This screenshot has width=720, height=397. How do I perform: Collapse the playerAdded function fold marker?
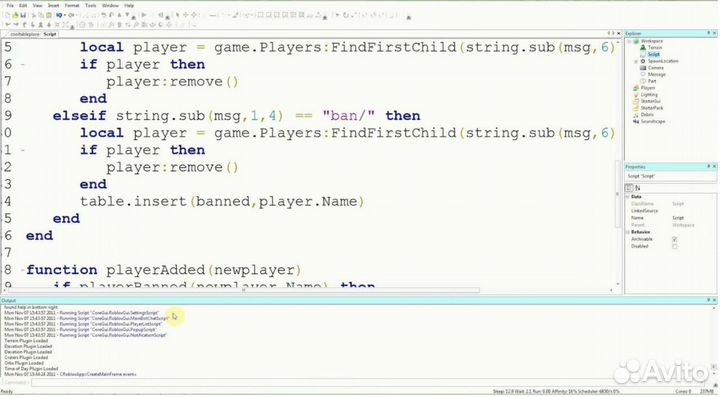[22, 270]
